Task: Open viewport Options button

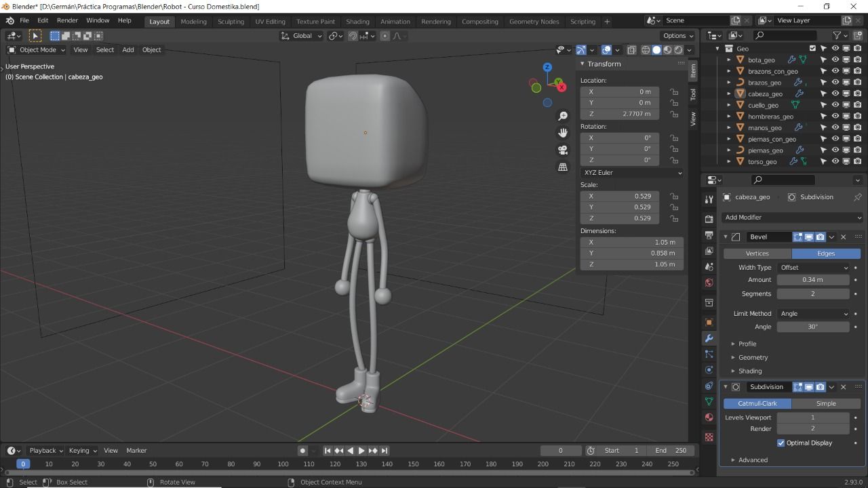Action: coord(678,36)
